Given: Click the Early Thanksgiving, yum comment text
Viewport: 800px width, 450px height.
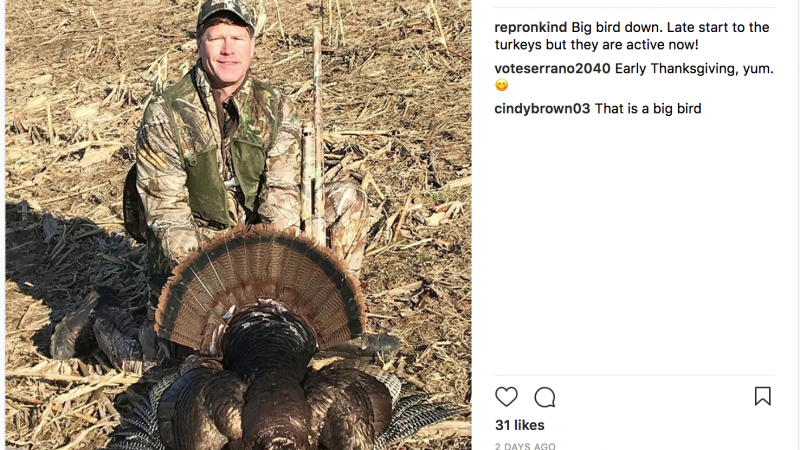Looking at the screenshot, I should 694,68.
